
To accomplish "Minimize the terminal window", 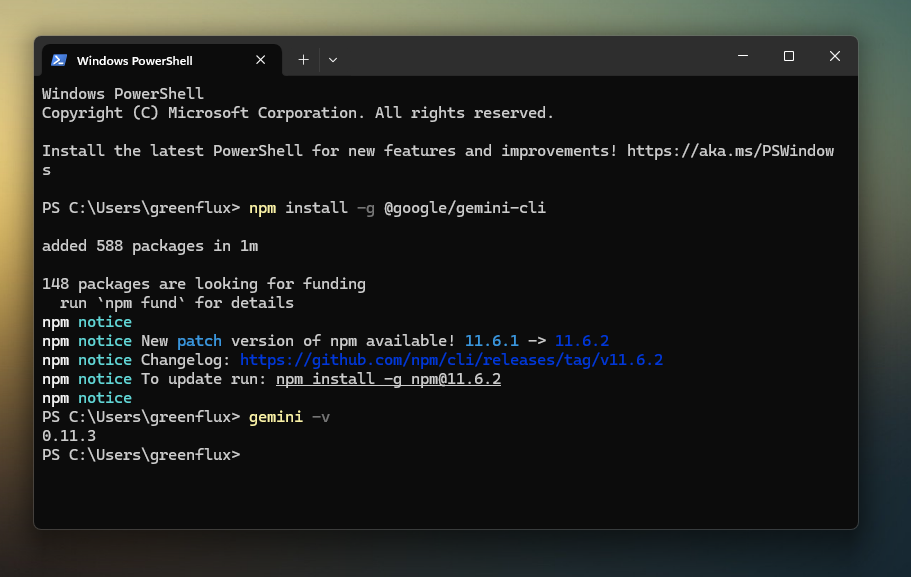I will click(742, 56).
